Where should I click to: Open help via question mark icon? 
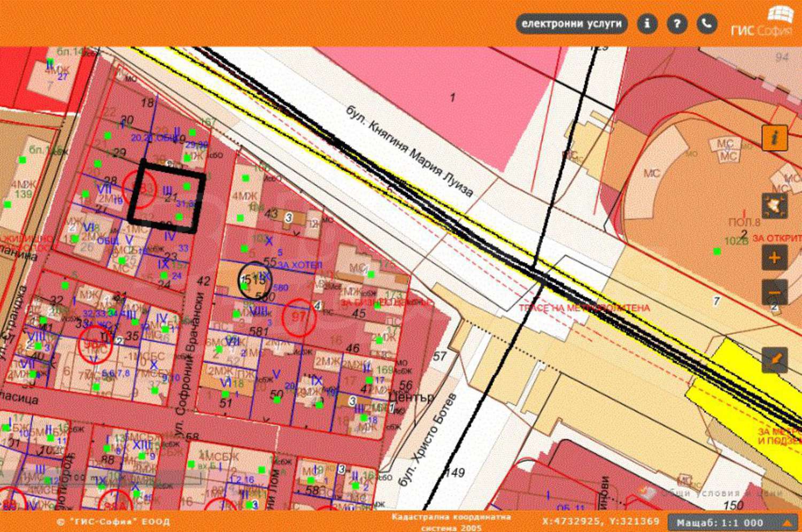(677, 24)
